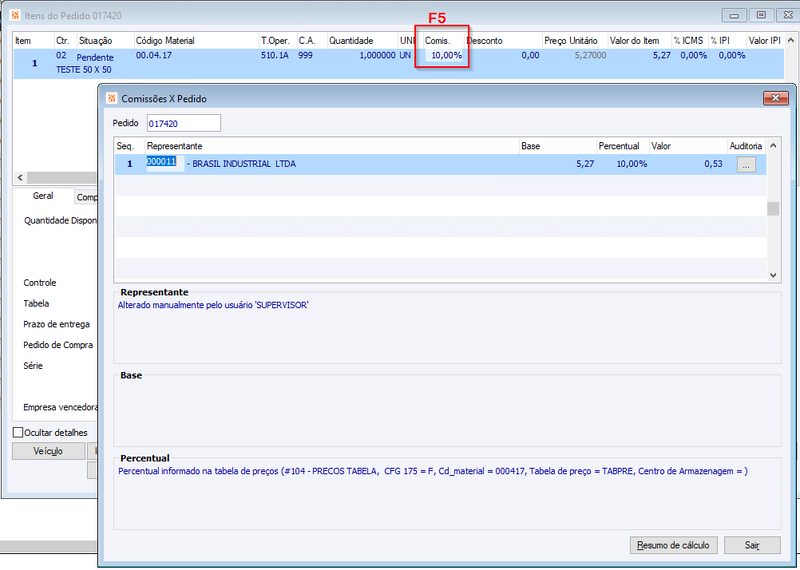Click the Comis. 10,00% cell in items grid
The height and width of the screenshot is (570, 800).
click(x=444, y=55)
